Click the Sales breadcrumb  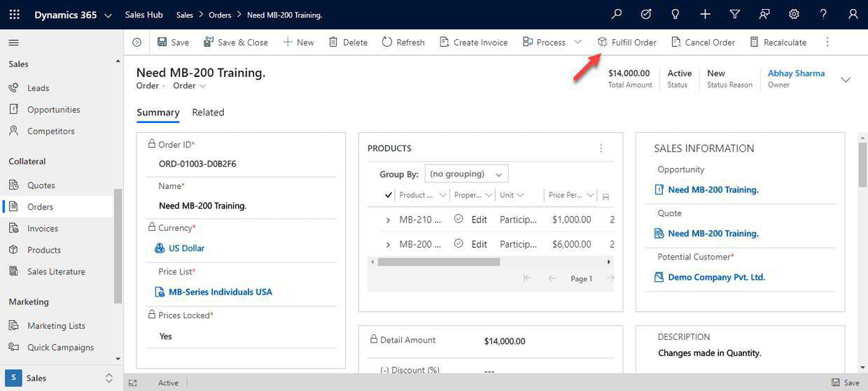pos(185,15)
